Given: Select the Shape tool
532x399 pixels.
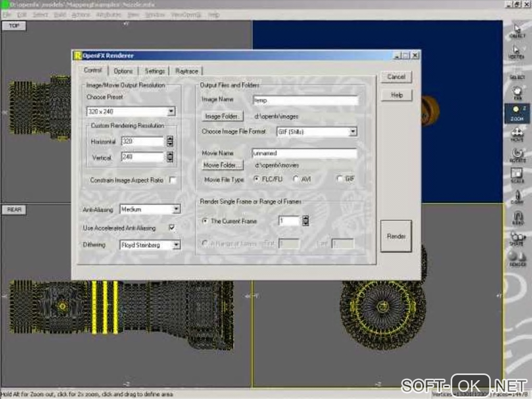Looking at the screenshot, I should (517, 238).
